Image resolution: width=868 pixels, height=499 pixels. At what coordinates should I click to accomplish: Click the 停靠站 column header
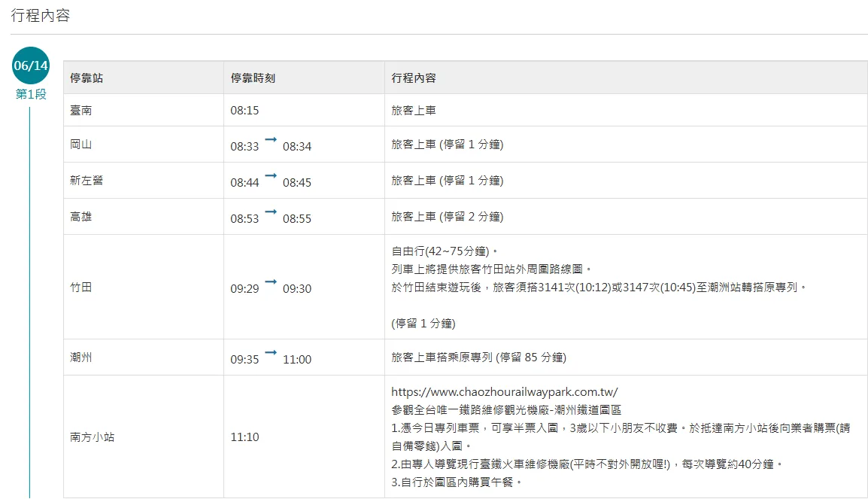tap(86, 78)
